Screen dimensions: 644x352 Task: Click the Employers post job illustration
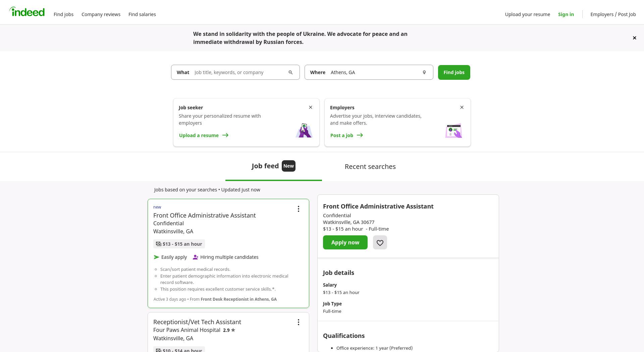click(x=453, y=131)
